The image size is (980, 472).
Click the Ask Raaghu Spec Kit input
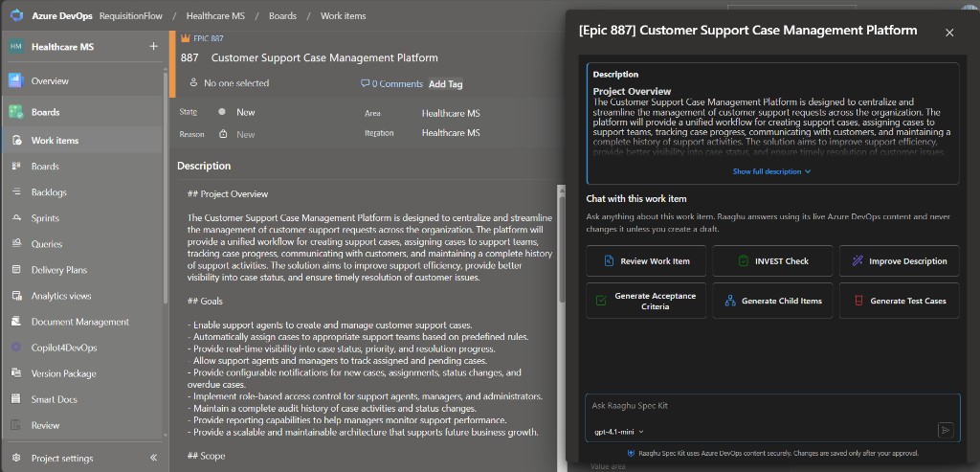coord(772,406)
